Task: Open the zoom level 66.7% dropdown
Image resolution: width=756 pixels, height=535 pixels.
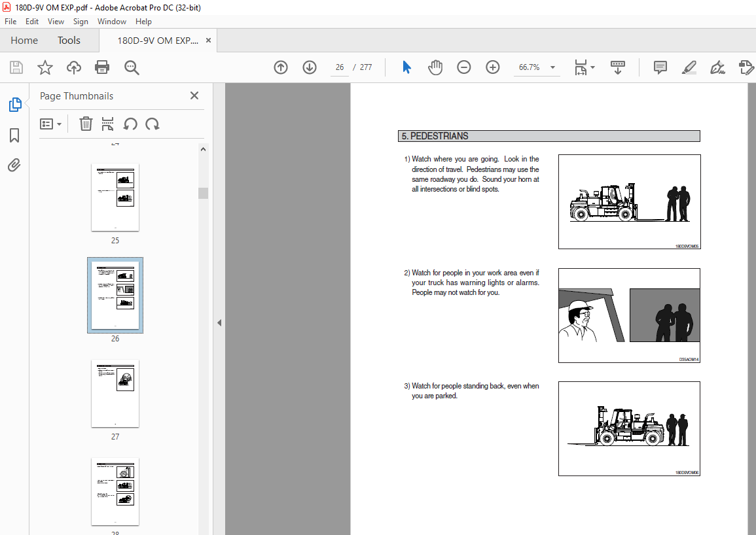Action: pos(552,67)
